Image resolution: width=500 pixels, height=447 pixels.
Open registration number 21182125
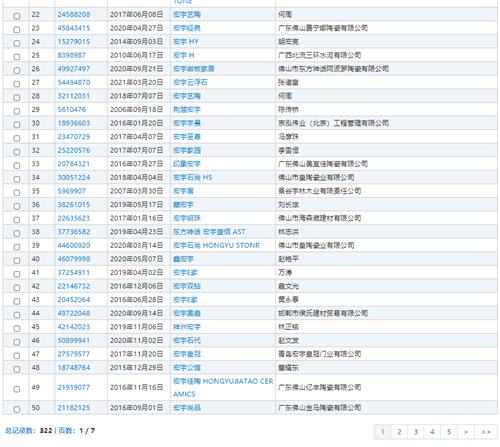(74, 408)
